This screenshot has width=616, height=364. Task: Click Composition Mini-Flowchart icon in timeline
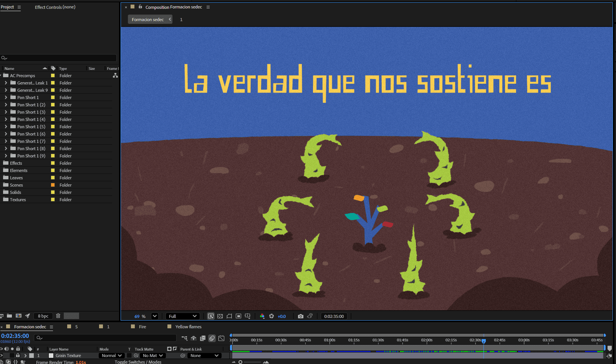(184, 338)
